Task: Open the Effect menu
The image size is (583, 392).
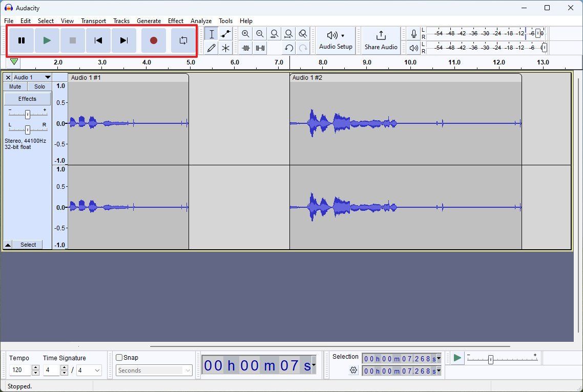Action: [x=176, y=21]
